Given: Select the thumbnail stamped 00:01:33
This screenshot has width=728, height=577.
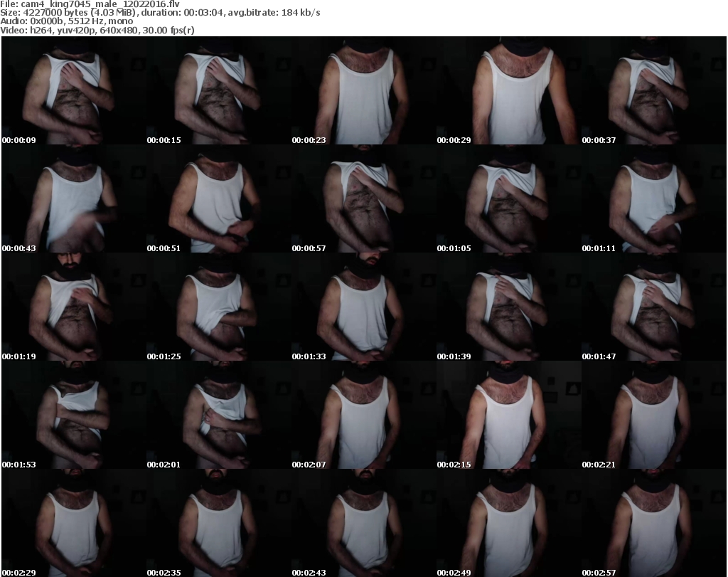Looking at the screenshot, I should pos(364,307).
